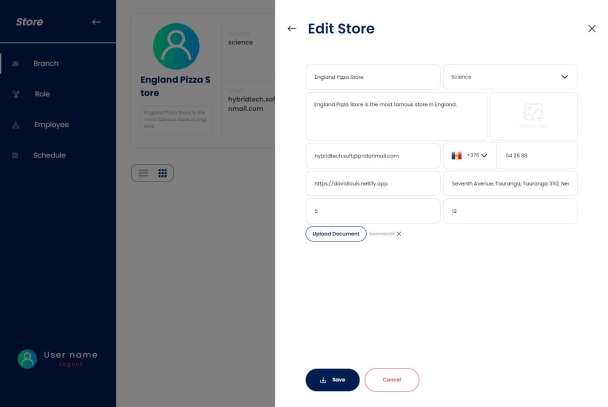Go back using Edit Store arrow
This screenshot has width=608, height=407.
tap(292, 29)
